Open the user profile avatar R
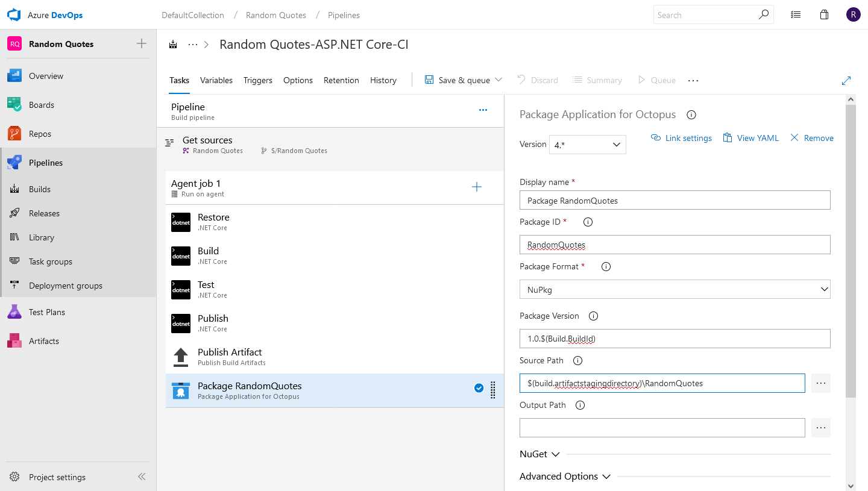 pyautogui.click(x=853, y=15)
